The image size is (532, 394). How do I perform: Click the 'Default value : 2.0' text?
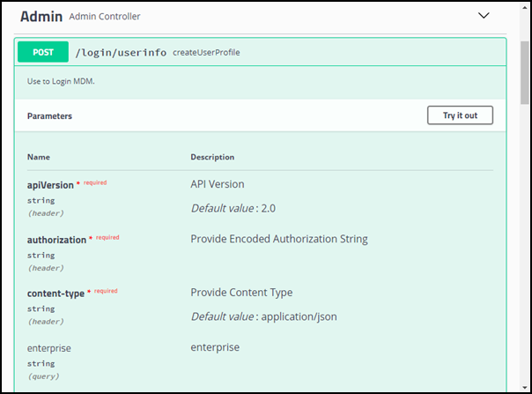pos(232,208)
